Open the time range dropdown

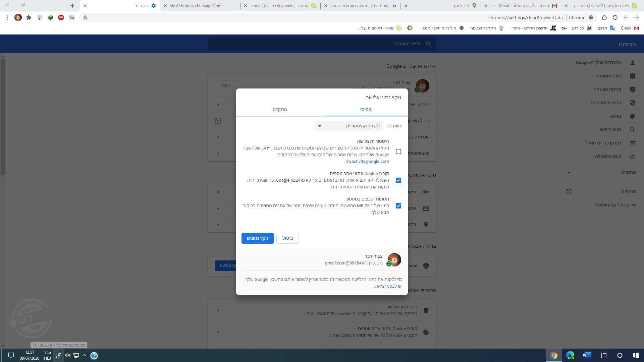(348, 126)
